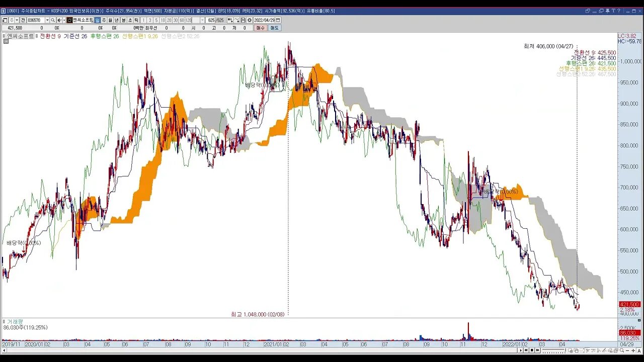This screenshot has width=644, height=362.
Task: Select 선행스팬1 9,26 indicator legend
Action: (140, 36)
